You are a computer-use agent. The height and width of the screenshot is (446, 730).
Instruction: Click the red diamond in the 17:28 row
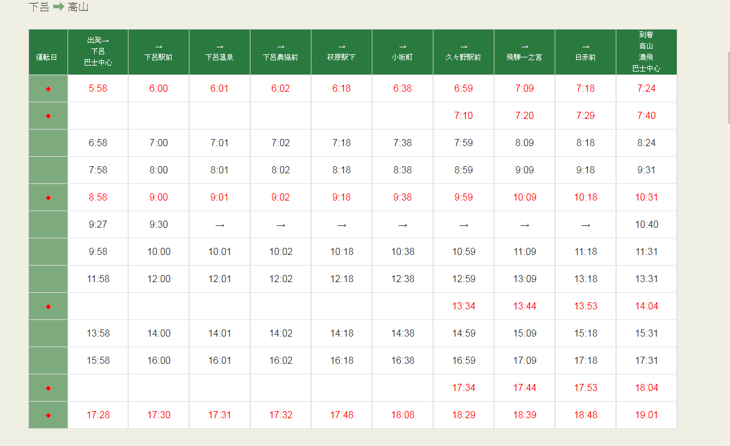pyautogui.click(x=48, y=414)
